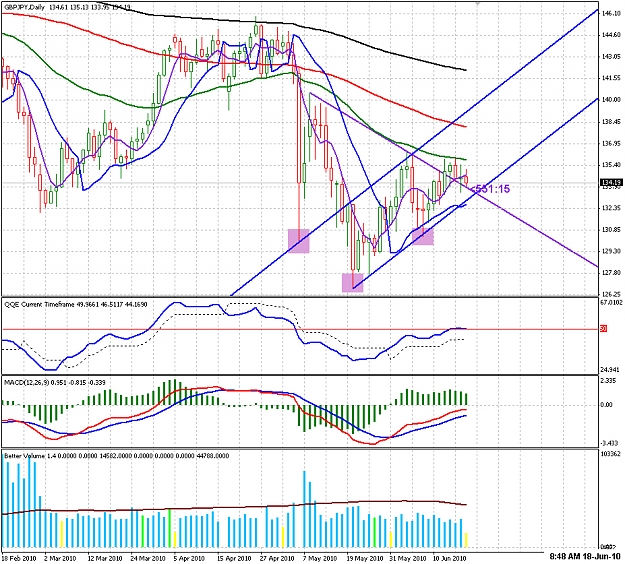Image resolution: width=625 pixels, height=564 pixels.
Task: Click the -3.433 MACD scale value
Action: 611,443
